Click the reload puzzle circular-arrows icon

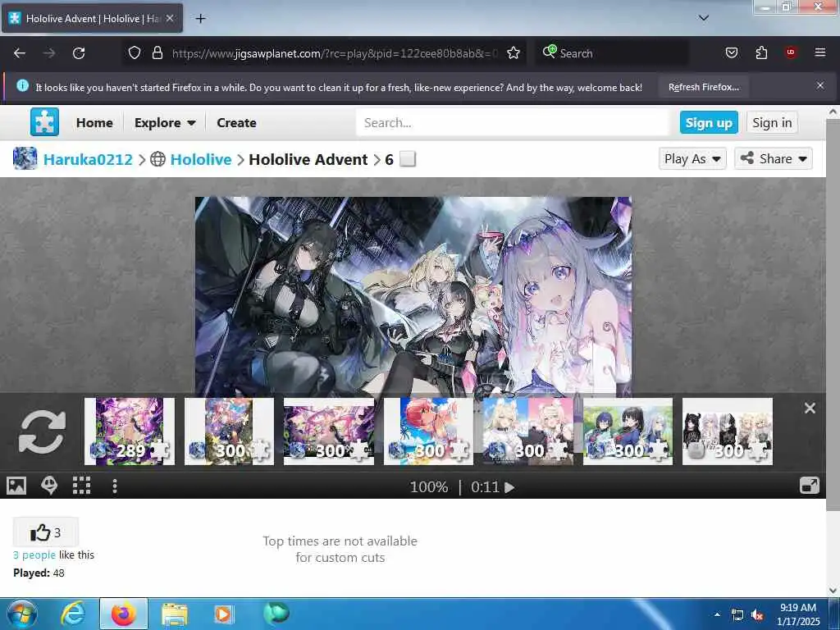(x=42, y=431)
